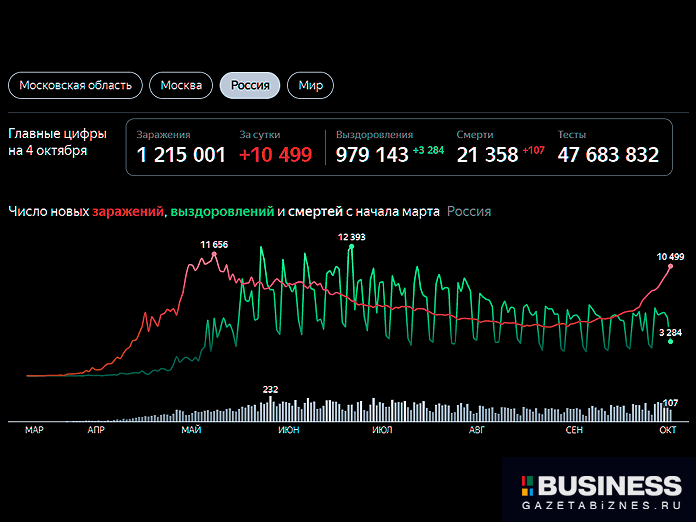Click the Выздоровления 979 143 figure
The height and width of the screenshot is (522, 696).
coord(372,155)
